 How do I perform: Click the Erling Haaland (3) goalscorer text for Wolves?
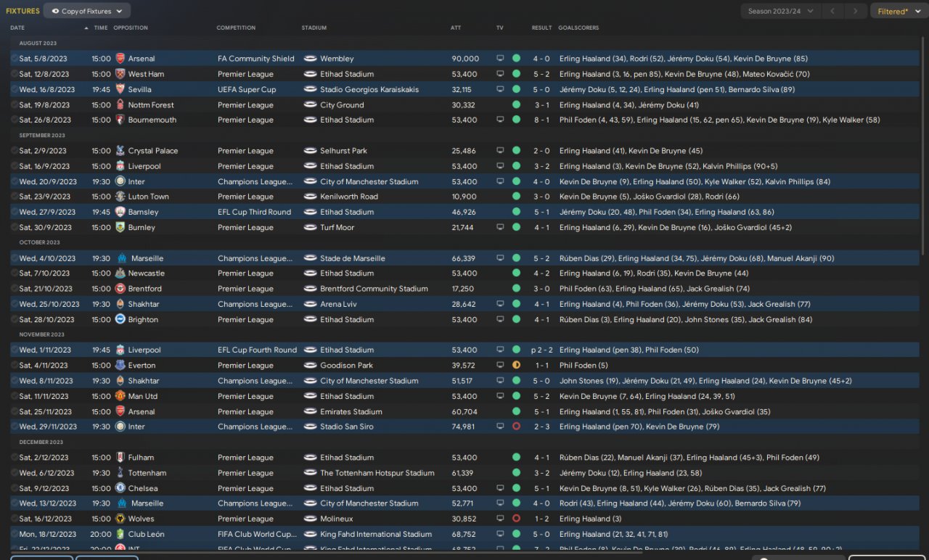pos(591,519)
